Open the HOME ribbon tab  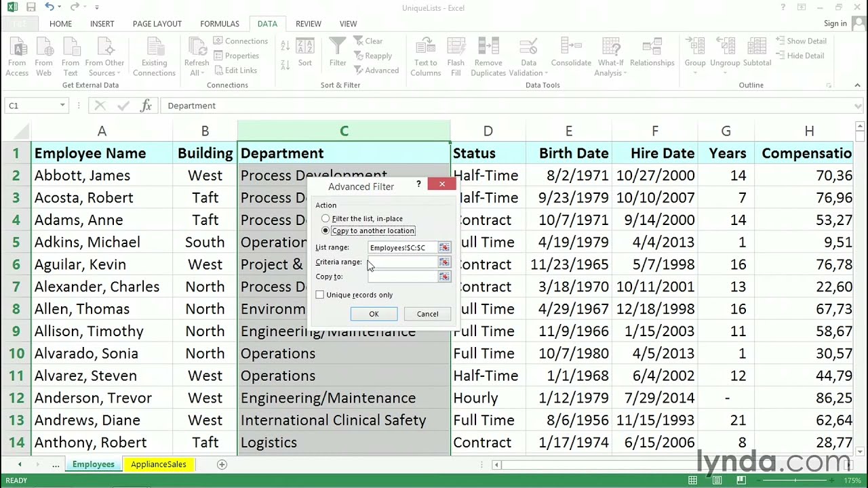click(x=60, y=24)
